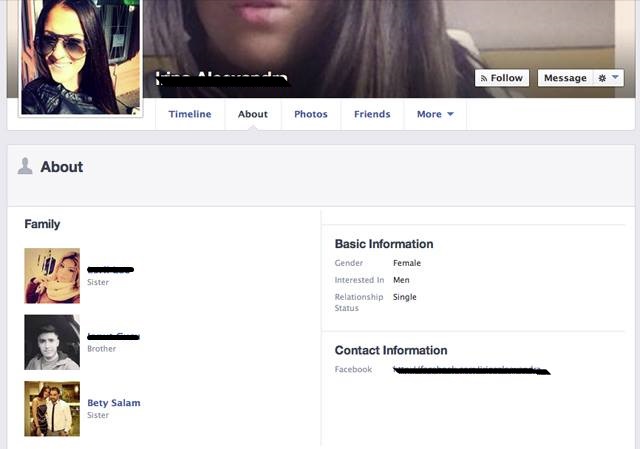This screenshot has height=449, width=640.
Task: Click the Message button
Action: tap(565, 78)
